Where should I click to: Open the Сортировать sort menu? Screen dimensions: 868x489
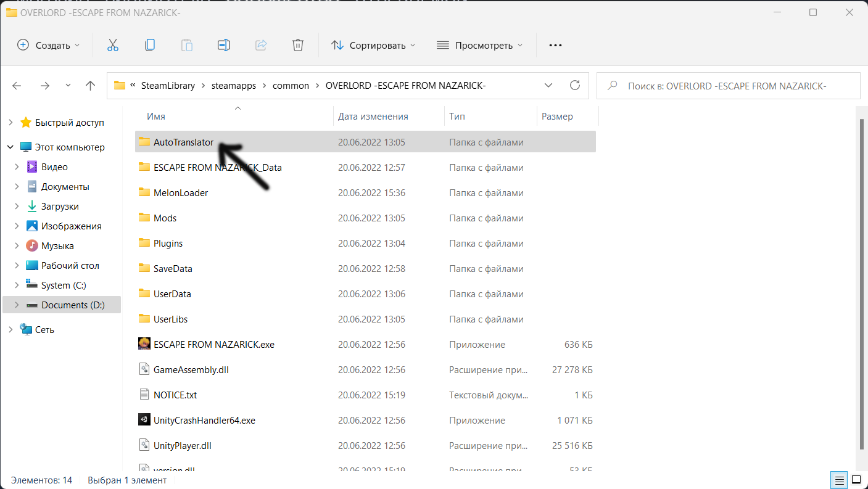coord(373,45)
